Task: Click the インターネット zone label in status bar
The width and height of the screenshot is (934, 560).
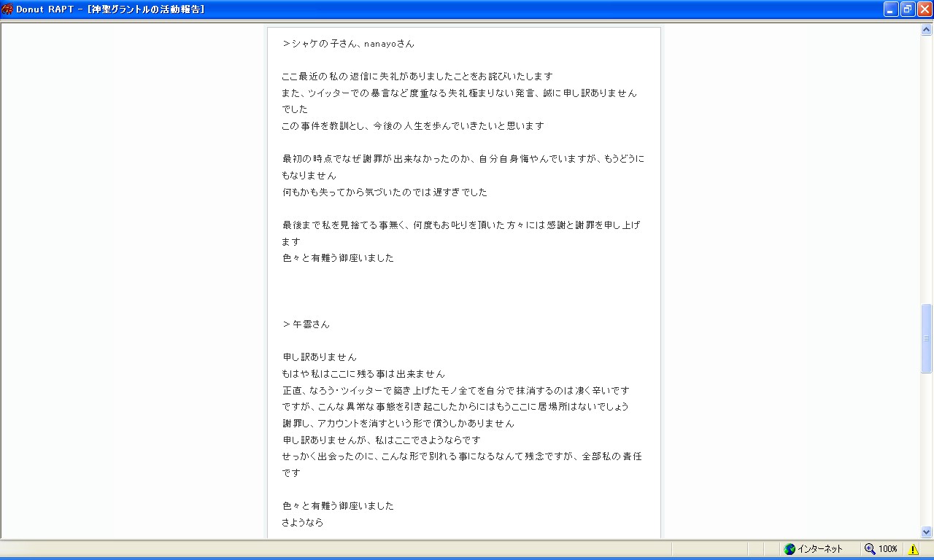Action: pyautogui.click(x=820, y=549)
